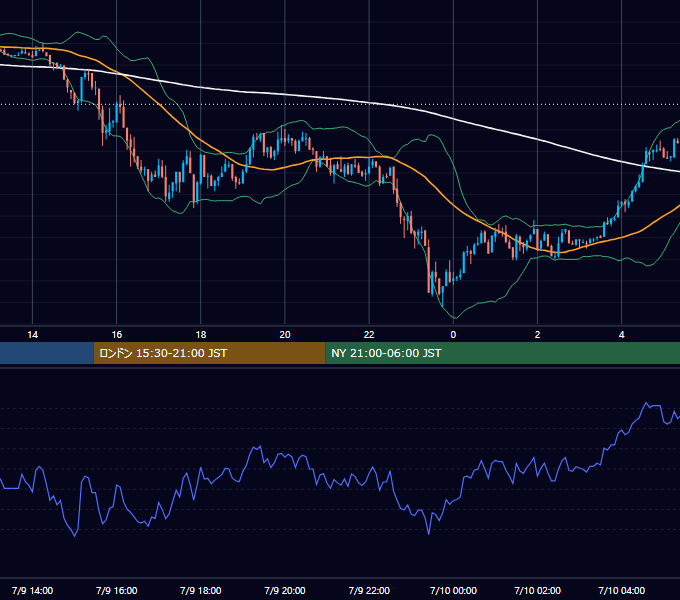Click the hour label 14 on price chart axis
The image size is (680, 600).
pyautogui.click(x=33, y=334)
